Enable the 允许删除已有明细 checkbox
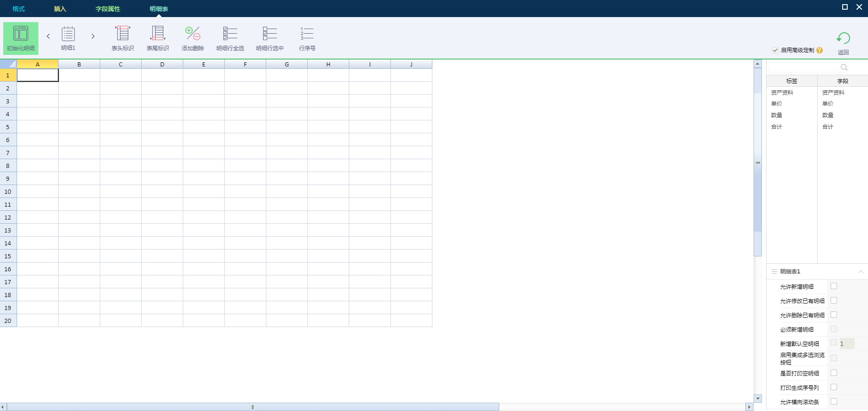Screen dimensions: 868x411 point(834,315)
